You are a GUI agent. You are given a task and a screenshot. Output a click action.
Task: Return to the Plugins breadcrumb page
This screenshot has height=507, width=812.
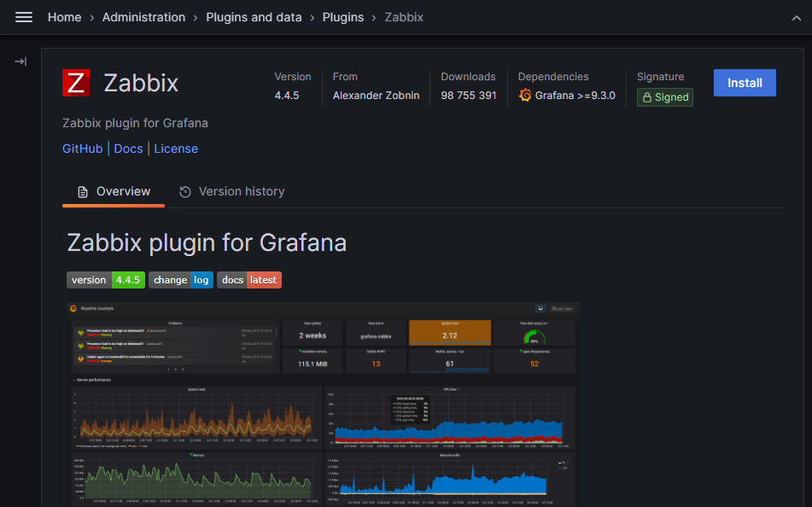pyautogui.click(x=342, y=17)
